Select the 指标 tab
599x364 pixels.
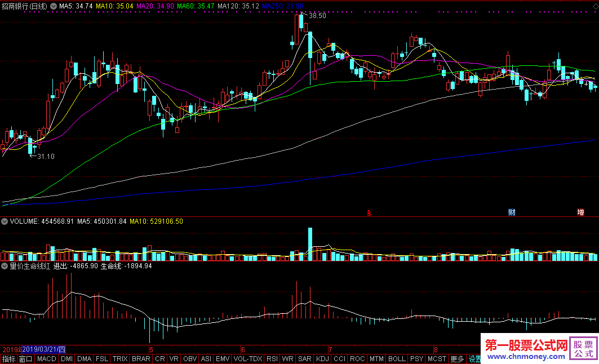(x=9, y=359)
